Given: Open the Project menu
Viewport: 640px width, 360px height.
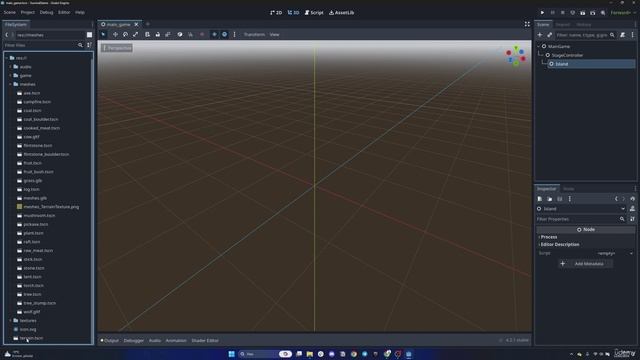Looking at the screenshot, I should [x=28, y=13].
